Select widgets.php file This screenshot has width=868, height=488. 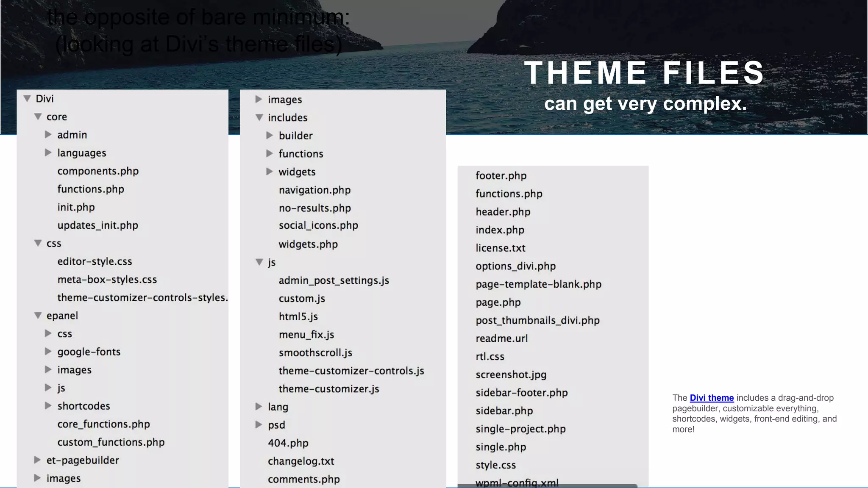coord(308,244)
